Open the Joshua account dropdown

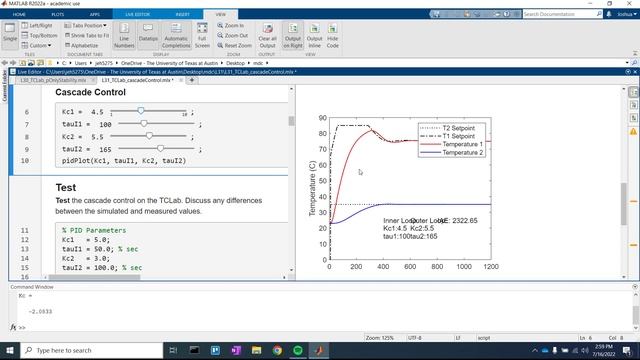pyautogui.click(x=627, y=14)
